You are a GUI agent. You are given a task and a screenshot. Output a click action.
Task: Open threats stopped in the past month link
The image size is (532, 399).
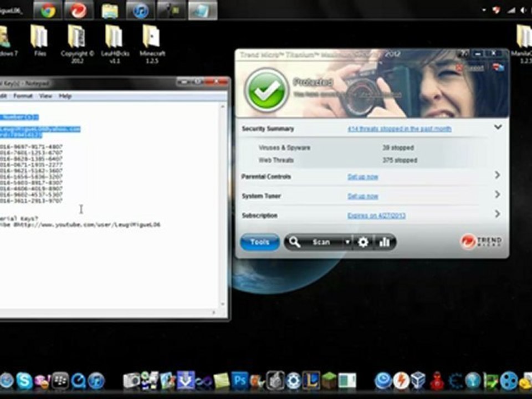[x=400, y=129]
